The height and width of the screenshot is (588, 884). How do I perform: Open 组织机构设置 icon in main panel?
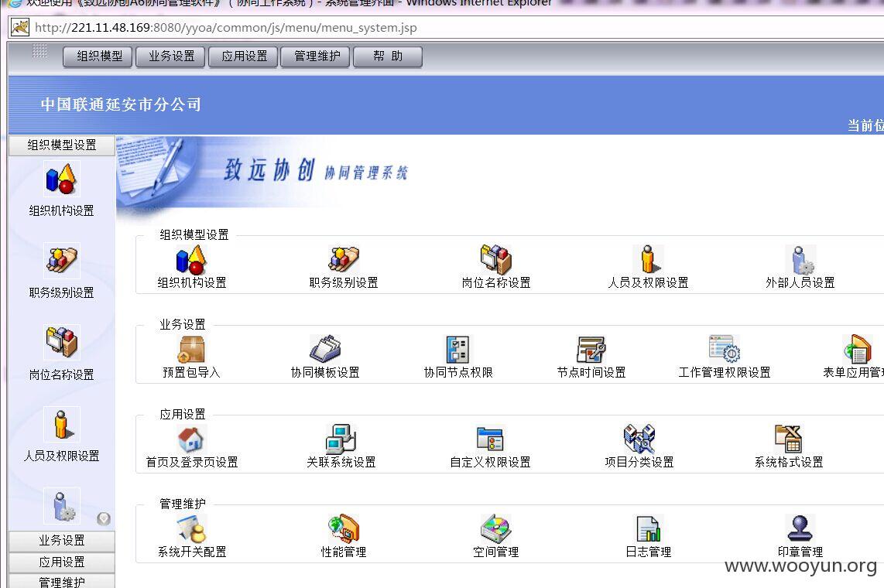191,260
